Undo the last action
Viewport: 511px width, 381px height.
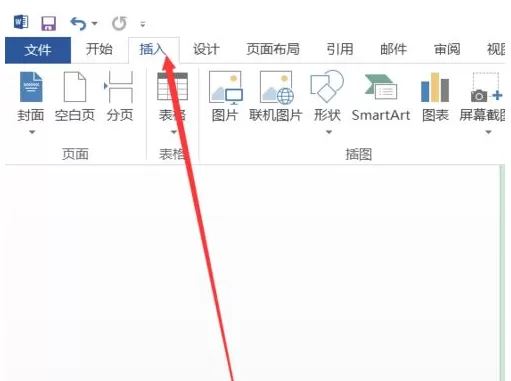pos(78,24)
